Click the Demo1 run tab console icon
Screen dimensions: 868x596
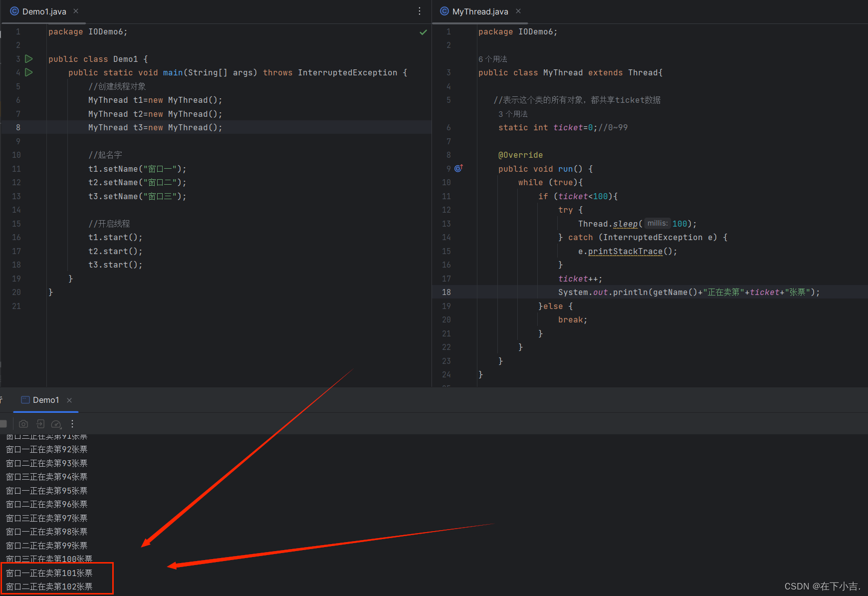click(25, 400)
